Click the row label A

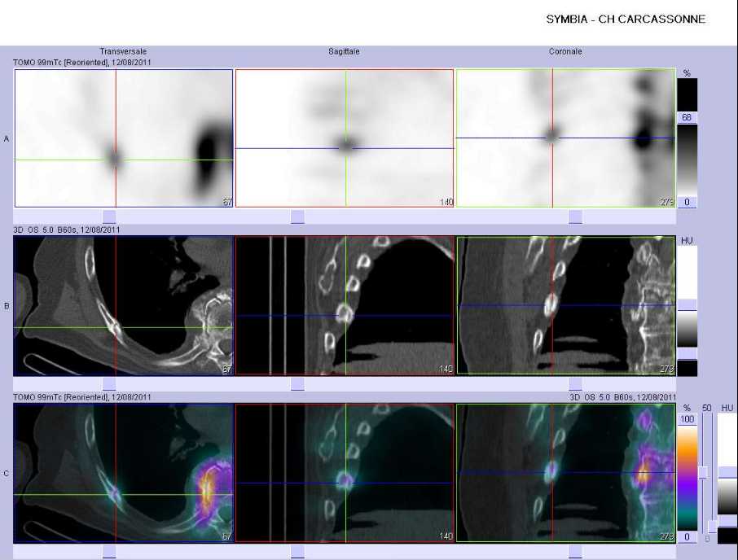[x=7, y=138]
